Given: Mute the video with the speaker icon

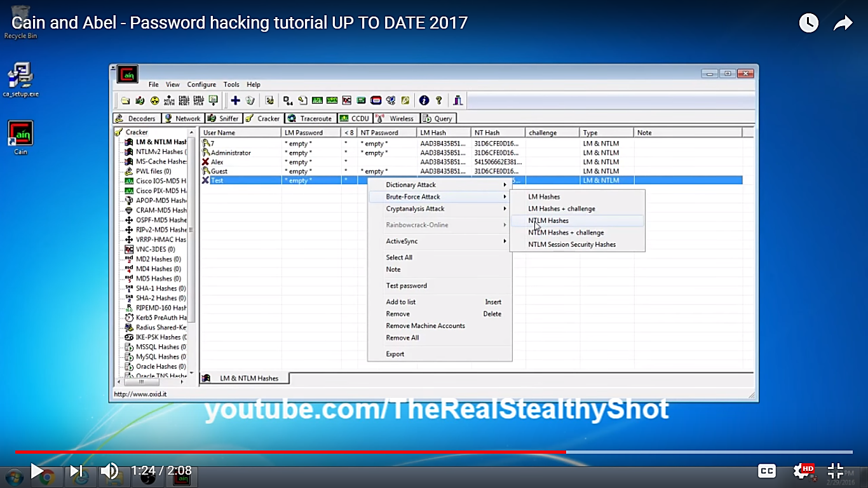Looking at the screenshot, I should click(109, 471).
